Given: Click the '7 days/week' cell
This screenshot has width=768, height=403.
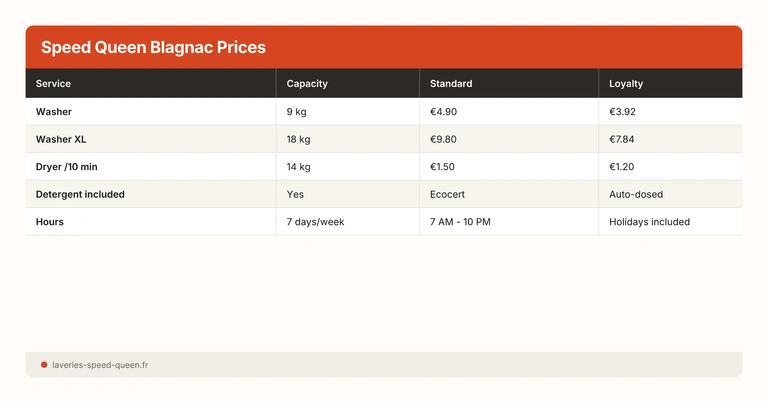Looking at the screenshot, I should 315,222.
